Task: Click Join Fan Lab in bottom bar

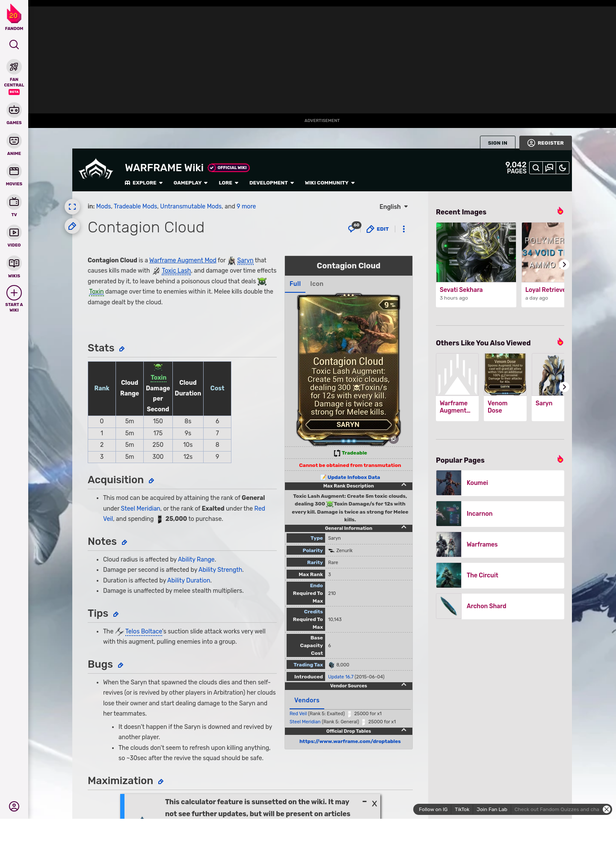Action: (x=492, y=809)
